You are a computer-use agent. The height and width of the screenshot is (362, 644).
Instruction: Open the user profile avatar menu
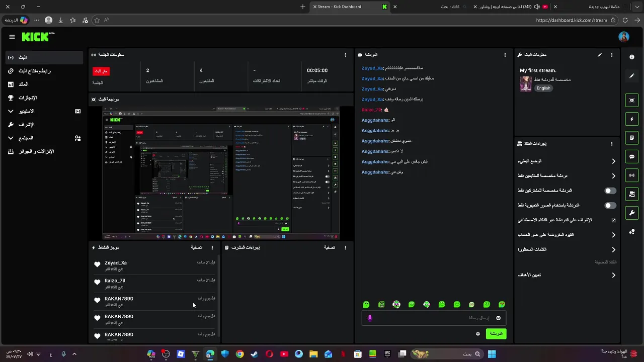click(624, 37)
